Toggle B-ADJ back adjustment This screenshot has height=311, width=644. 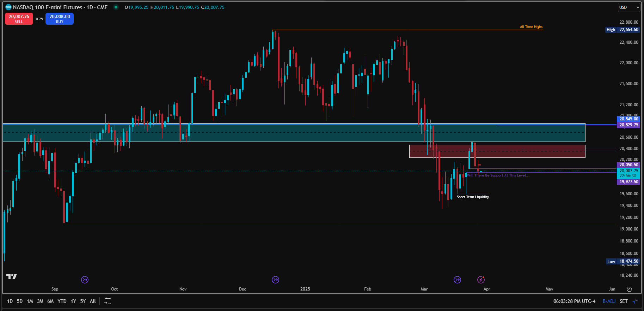point(609,301)
